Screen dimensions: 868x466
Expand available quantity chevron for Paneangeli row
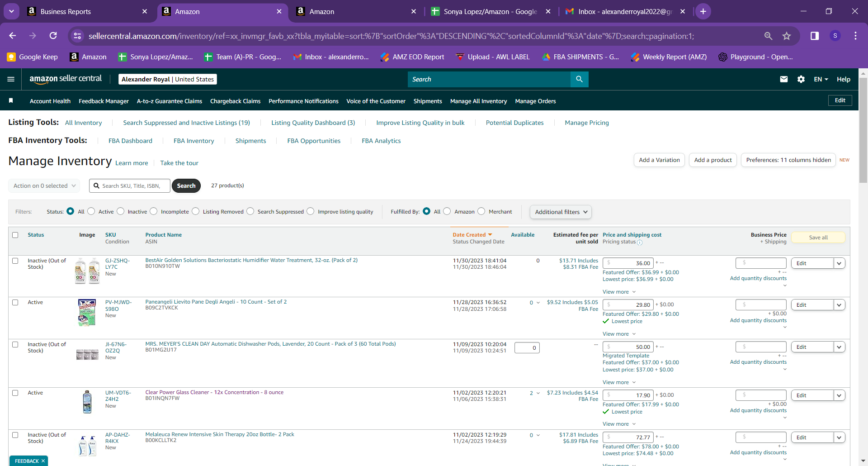pos(538,303)
